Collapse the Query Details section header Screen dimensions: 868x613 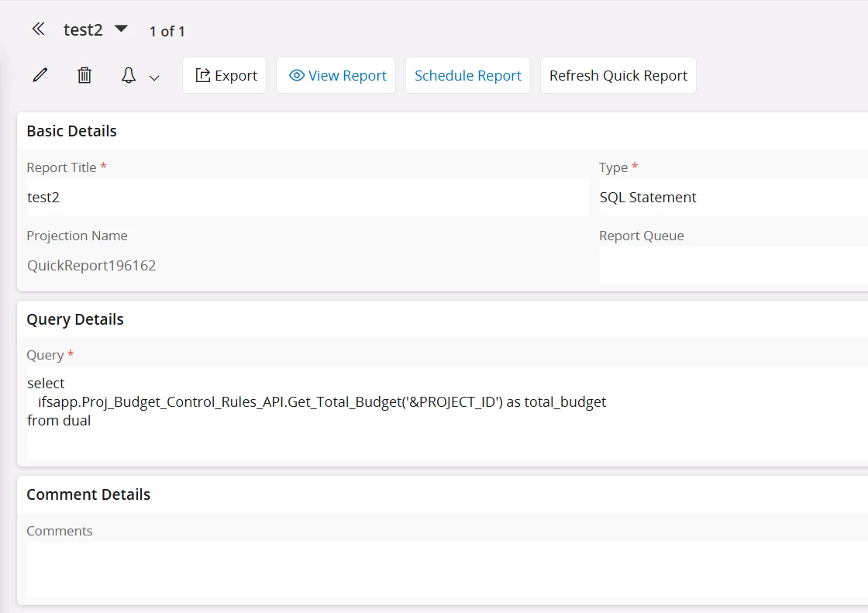pos(75,319)
